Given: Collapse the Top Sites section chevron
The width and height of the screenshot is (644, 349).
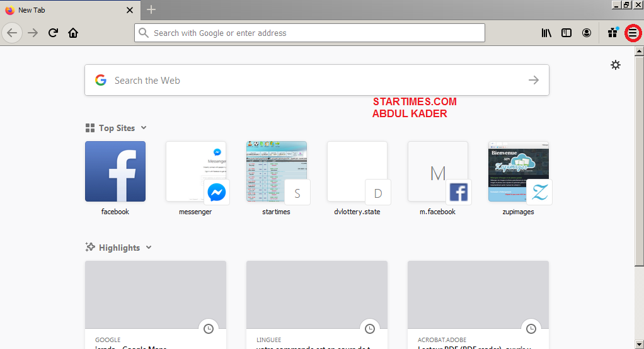Looking at the screenshot, I should 144,128.
